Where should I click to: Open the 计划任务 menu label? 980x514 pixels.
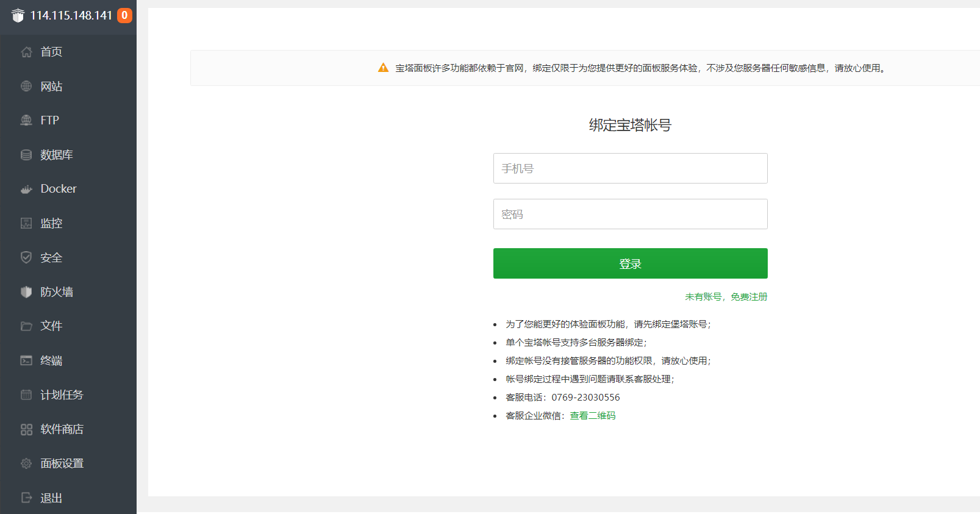click(x=62, y=394)
